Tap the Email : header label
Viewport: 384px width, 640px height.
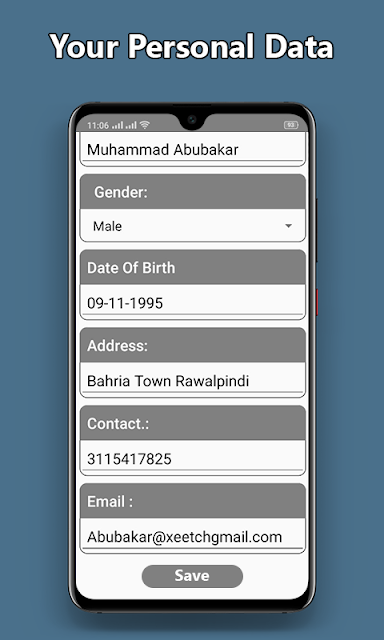[x=110, y=502]
